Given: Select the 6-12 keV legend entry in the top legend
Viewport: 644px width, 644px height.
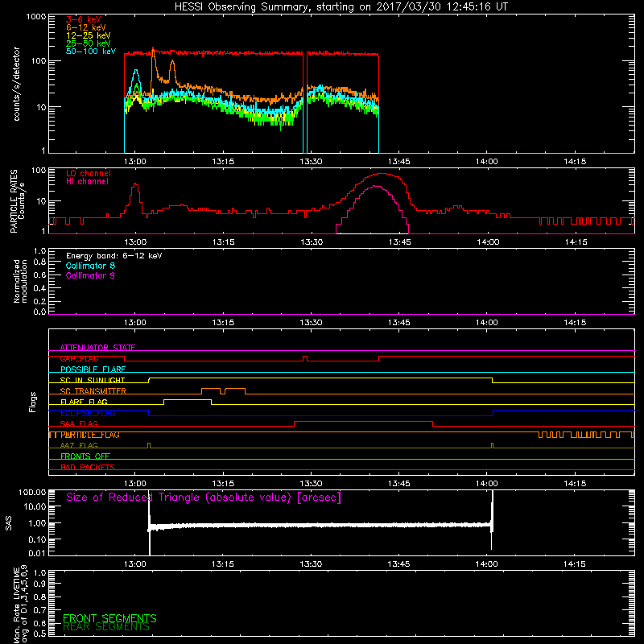Looking at the screenshot, I should click(x=86, y=27).
